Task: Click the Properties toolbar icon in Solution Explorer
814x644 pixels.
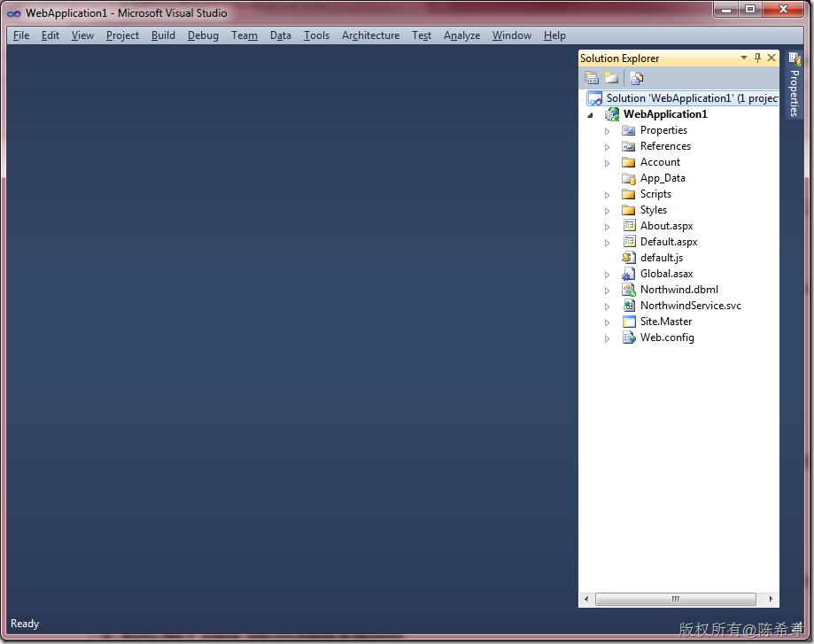Action: [592, 78]
